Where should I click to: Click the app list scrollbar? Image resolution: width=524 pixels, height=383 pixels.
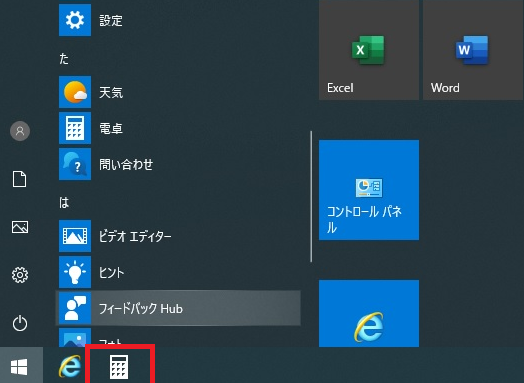[x=311, y=197]
